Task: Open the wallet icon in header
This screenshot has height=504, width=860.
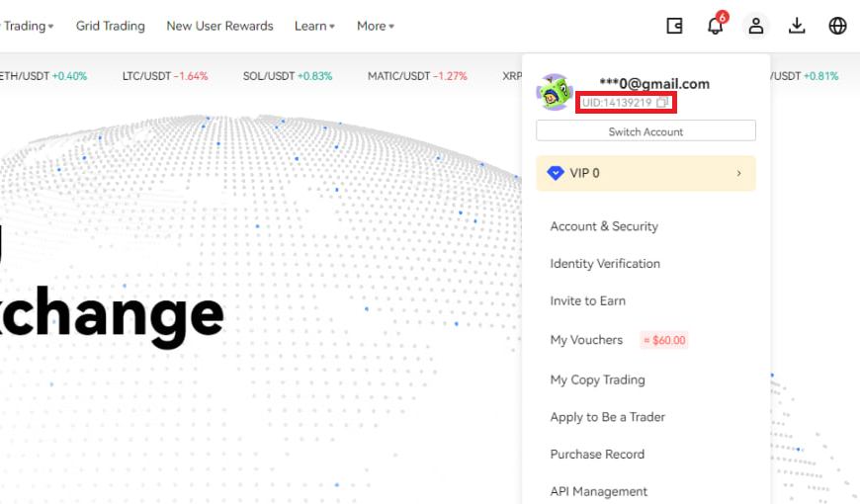Action: [x=675, y=26]
